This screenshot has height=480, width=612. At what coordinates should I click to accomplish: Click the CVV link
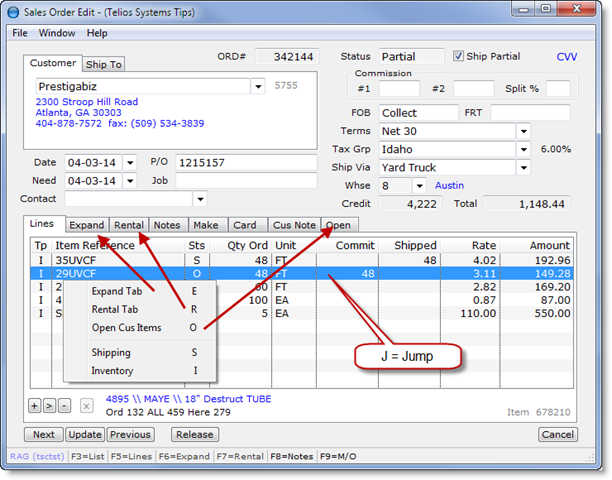pos(567,58)
